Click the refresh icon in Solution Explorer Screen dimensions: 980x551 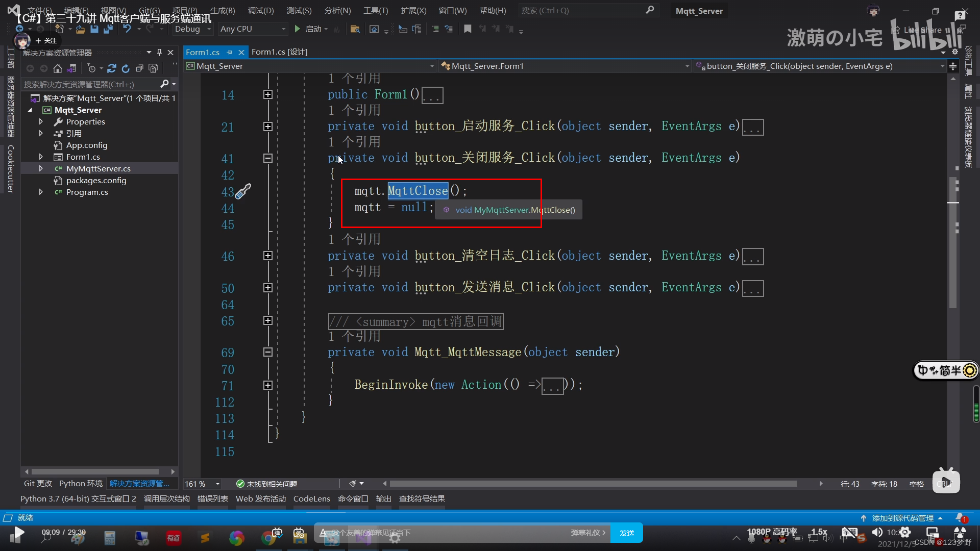(126, 68)
